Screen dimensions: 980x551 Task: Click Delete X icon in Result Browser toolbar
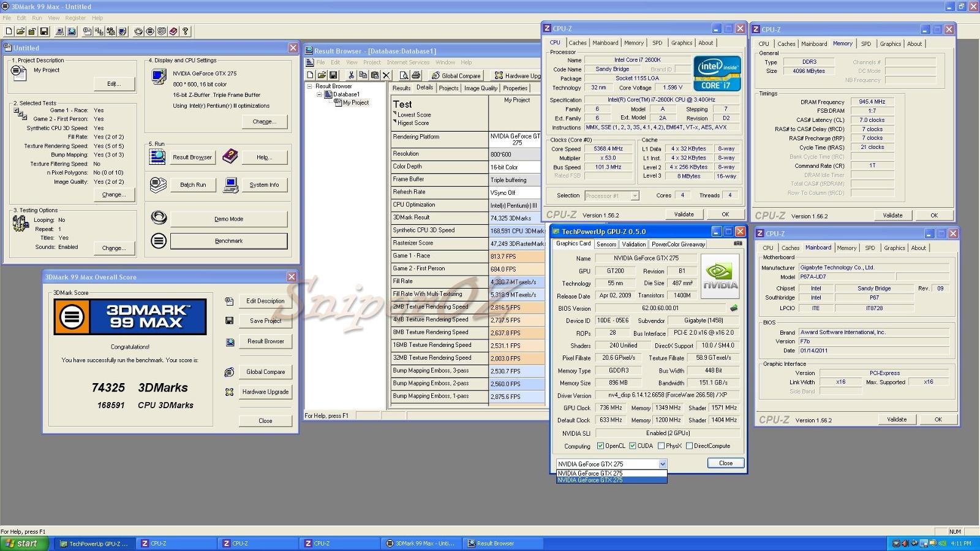tap(386, 75)
